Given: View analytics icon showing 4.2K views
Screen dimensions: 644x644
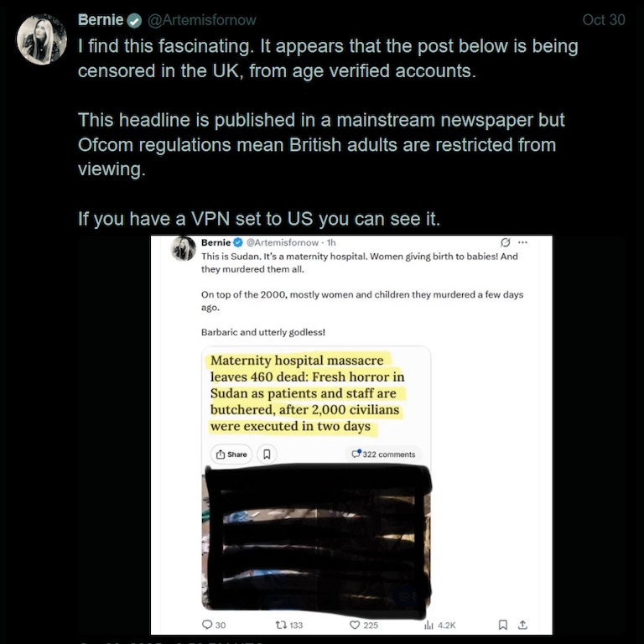Looking at the screenshot, I should (x=440, y=625).
